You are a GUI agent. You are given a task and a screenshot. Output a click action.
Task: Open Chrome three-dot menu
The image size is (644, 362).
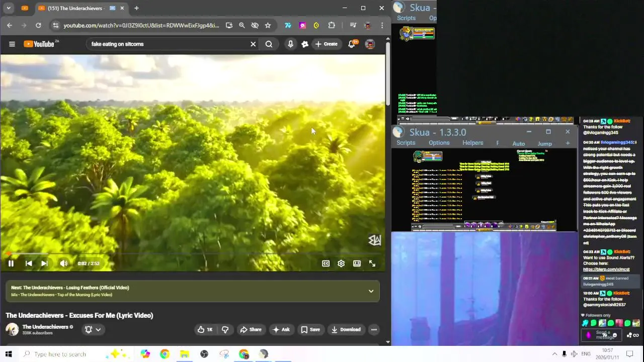pos(382,25)
